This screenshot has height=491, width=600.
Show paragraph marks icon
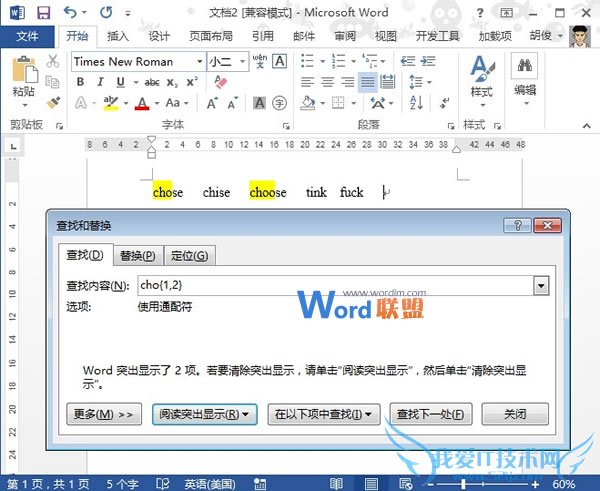(x=444, y=103)
